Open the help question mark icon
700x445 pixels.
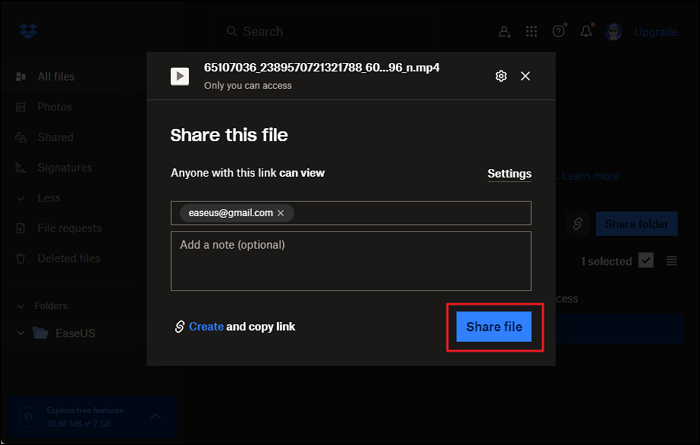click(558, 32)
